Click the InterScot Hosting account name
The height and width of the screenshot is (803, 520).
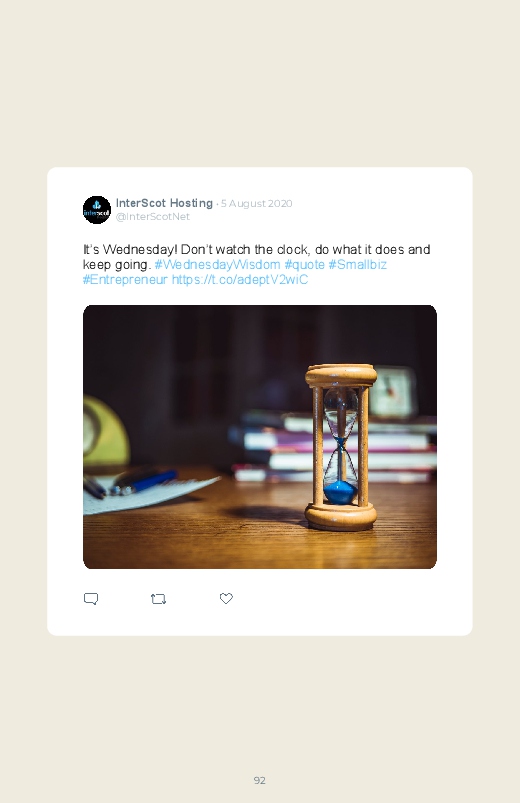(164, 203)
